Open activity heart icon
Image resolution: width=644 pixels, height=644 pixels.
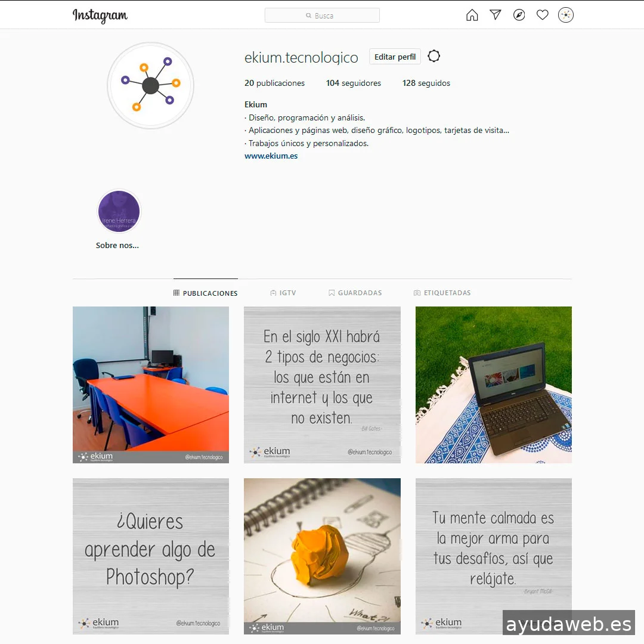tap(542, 15)
